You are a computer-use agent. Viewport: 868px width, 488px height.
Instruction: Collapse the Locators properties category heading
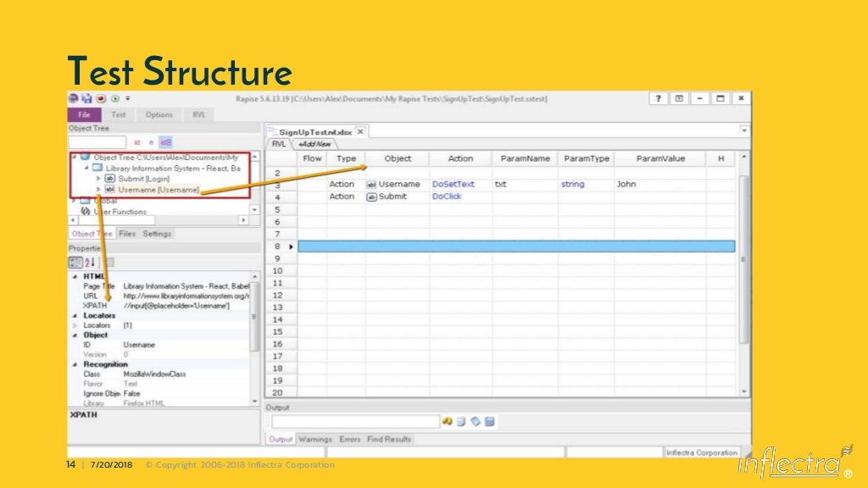(75, 315)
